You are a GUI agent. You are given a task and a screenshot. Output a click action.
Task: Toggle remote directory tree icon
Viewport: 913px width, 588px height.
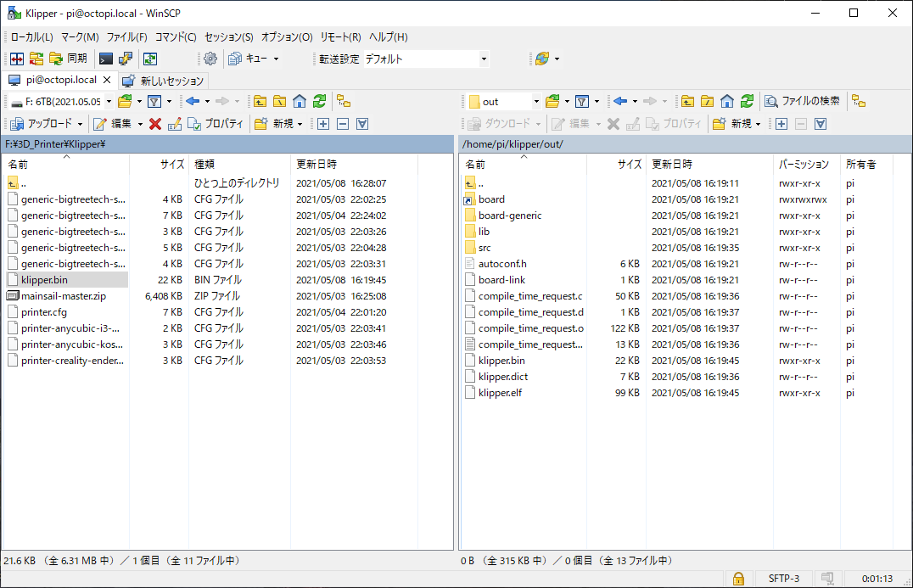coord(859,102)
